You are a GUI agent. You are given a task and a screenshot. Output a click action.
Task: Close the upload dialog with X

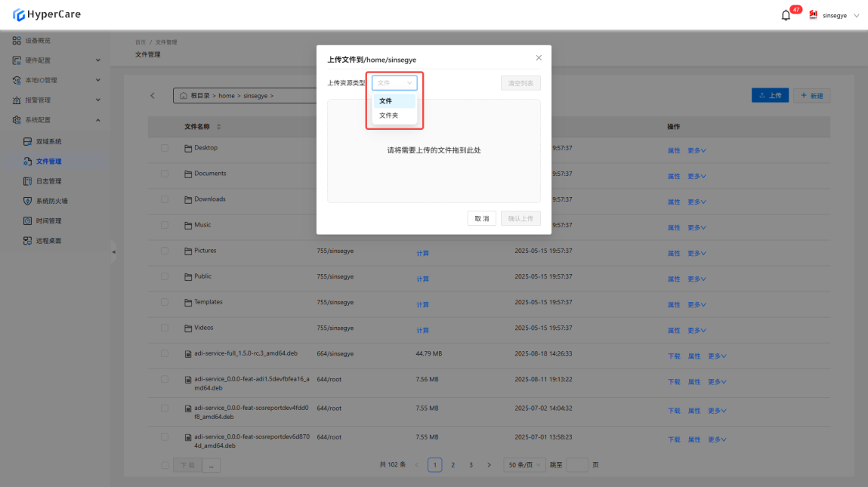tap(539, 58)
